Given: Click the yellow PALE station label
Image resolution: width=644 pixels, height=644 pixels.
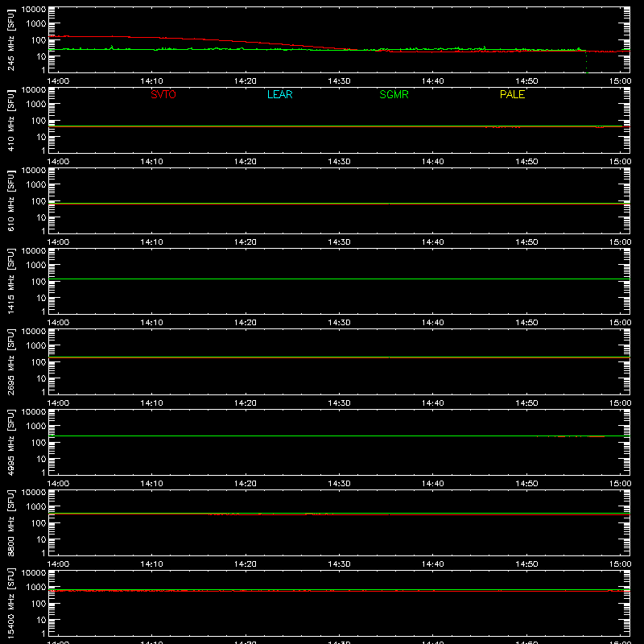Looking at the screenshot, I should click(512, 94).
